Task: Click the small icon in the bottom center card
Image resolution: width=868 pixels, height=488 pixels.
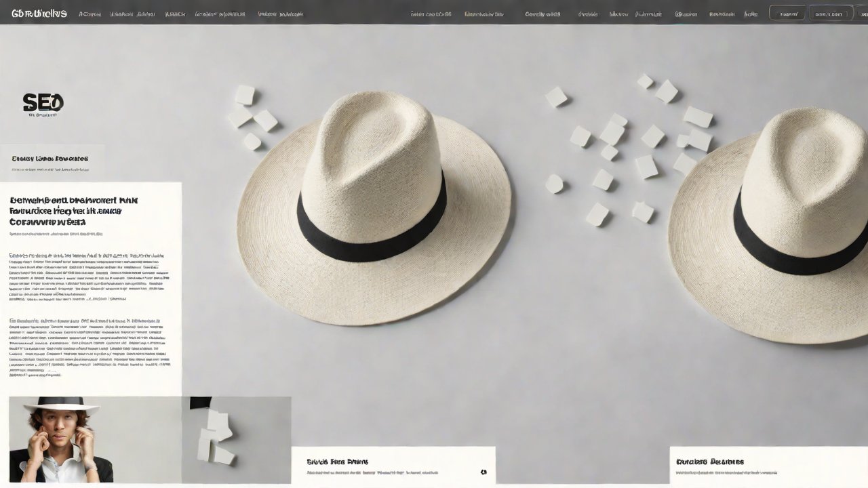Action: [484, 472]
